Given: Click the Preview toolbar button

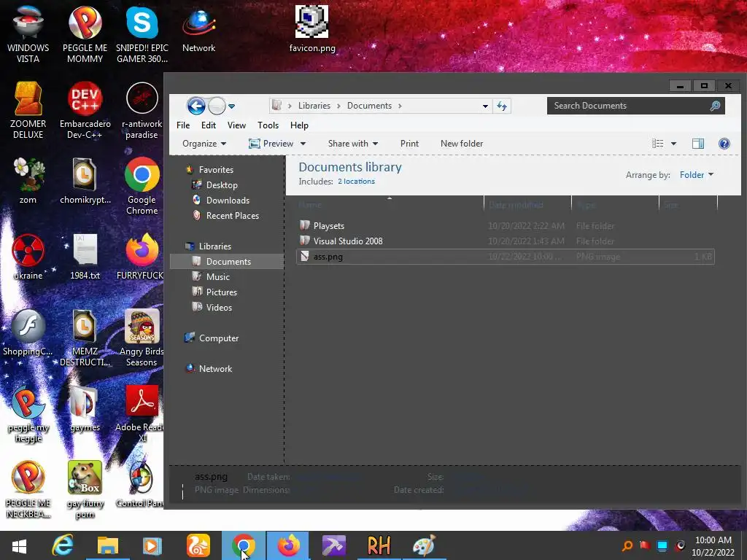Looking at the screenshot, I should (271, 144).
